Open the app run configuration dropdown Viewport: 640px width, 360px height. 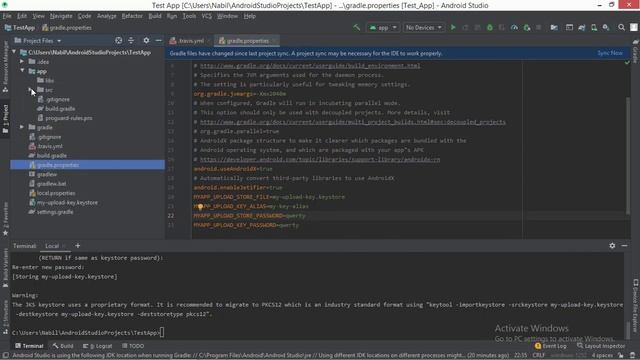383,27
